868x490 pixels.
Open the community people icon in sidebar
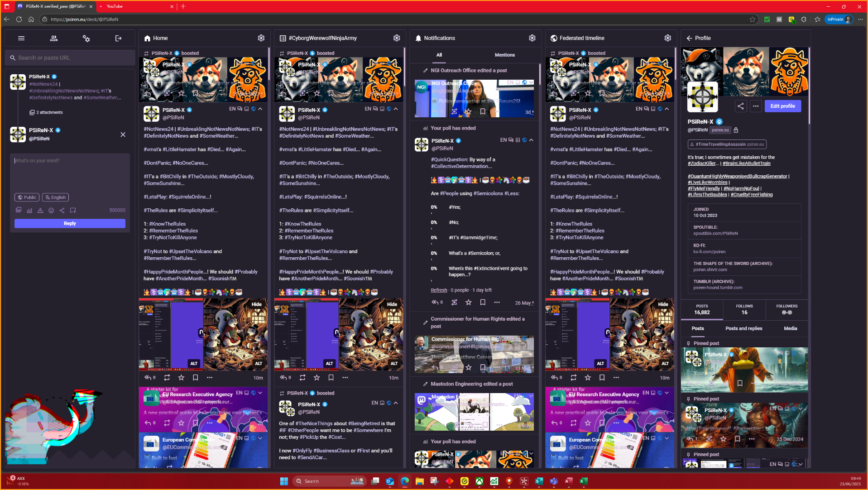54,38
